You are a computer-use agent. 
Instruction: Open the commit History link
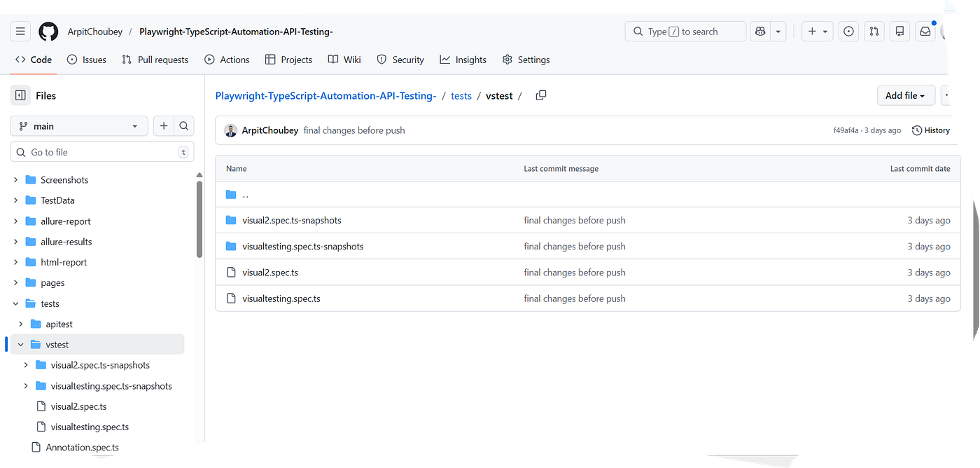pos(931,130)
